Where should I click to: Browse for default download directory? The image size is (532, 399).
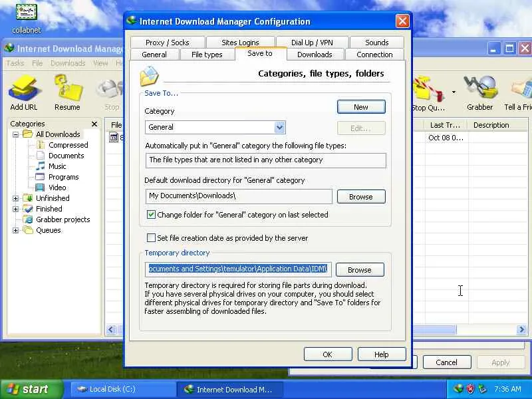pos(361,197)
